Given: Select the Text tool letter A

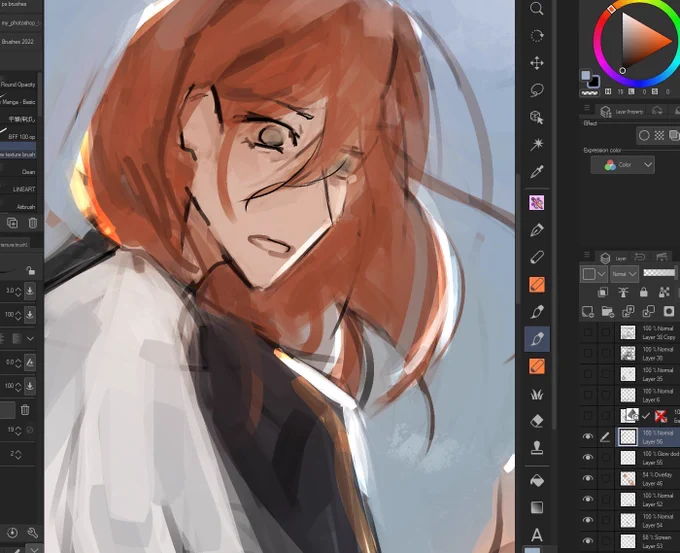Looking at the screenshot, I should click(x=537, y=535).
